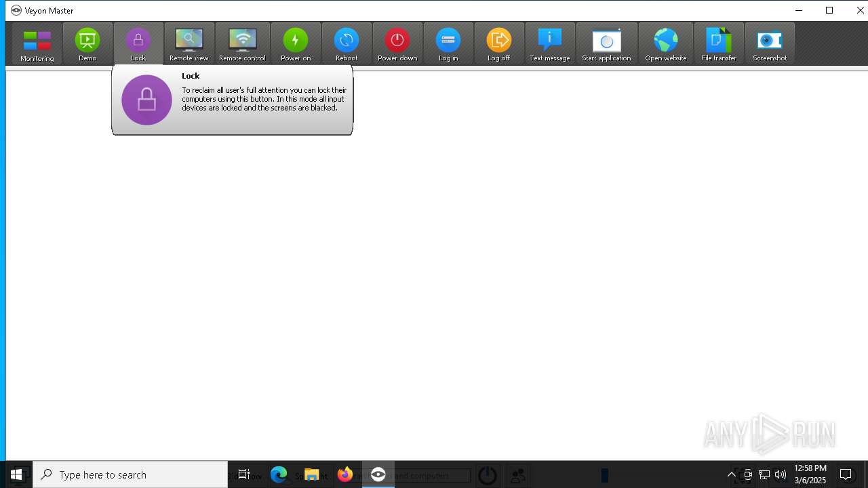Minimize the Veyon Master window
Screen dimensions: 868x488
[x=798, y=10]
